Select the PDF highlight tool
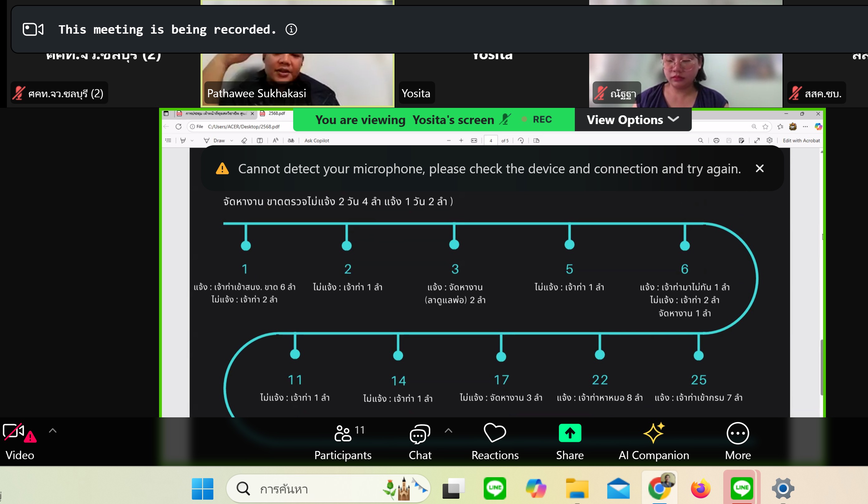 (183, 141)
